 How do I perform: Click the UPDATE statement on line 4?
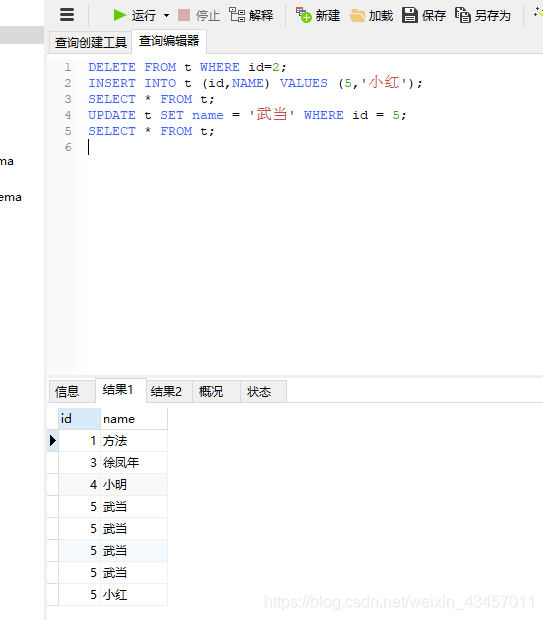(247, 115)
